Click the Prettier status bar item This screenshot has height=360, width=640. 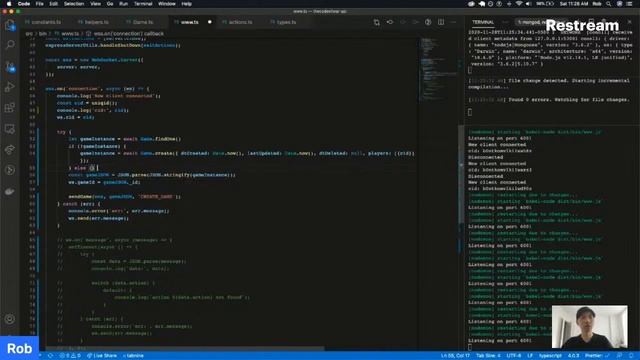[x=596, y=356]
